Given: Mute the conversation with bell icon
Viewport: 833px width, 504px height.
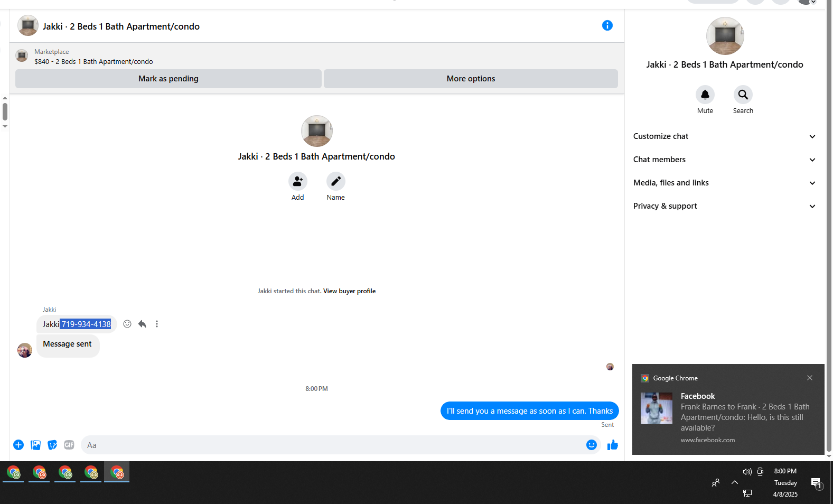Looking at the screenshot, I should (x=705, y=95).
